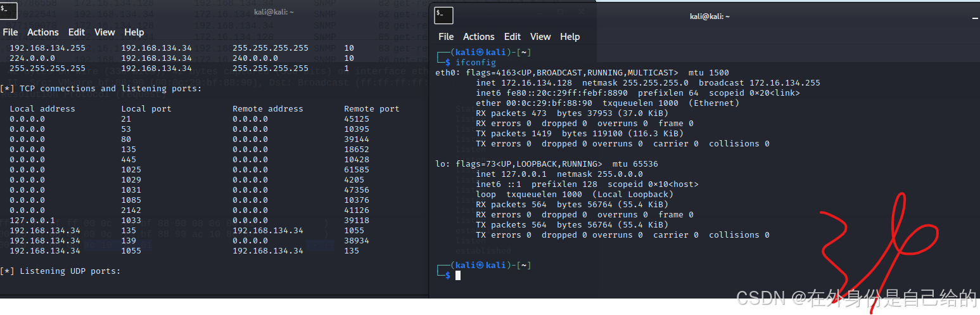Viewport: 980px width, 315px height.
Task: Click the 'Remote port' column header
Action: pyautogui.click(x=372, y=108)
